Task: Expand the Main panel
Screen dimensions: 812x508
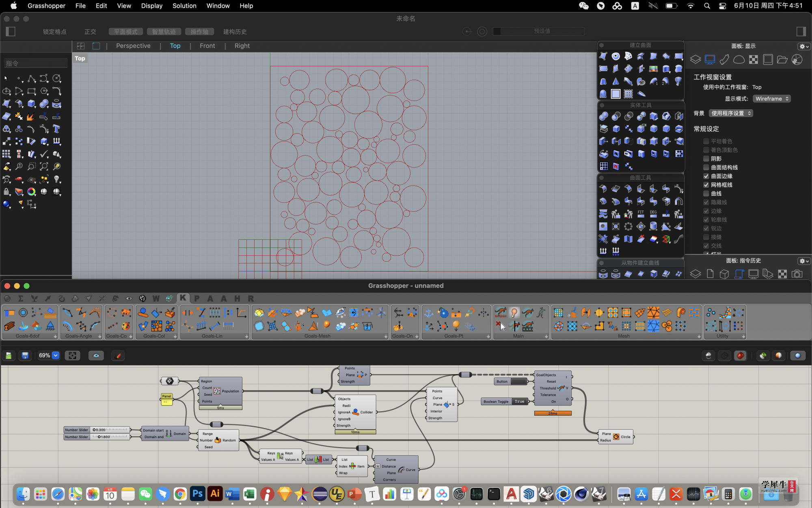Action: click(x=546, y=336)
